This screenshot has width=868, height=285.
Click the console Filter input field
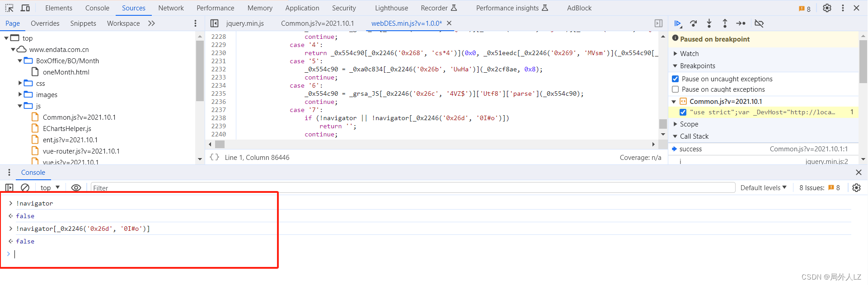pyautogui.click(x=413, y=188)
